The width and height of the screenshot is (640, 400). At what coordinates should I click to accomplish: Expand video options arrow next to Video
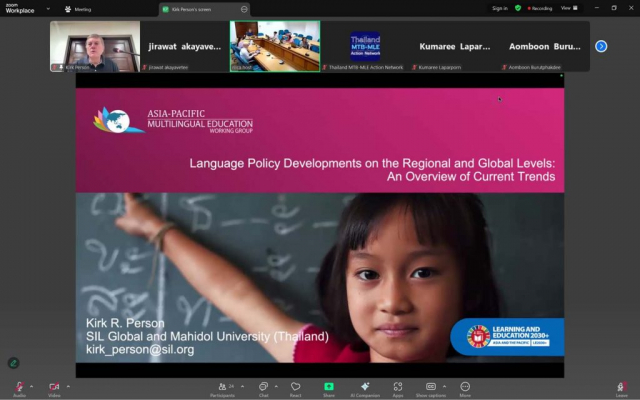pyautogui.click(x=66, y=386)
